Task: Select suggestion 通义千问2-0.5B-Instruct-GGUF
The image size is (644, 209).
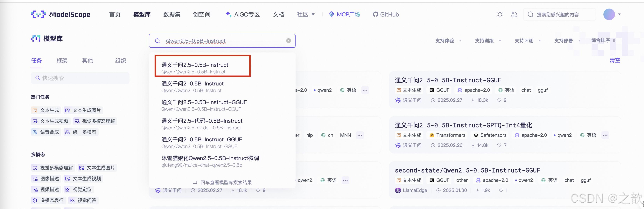Action: click(202, 143)
